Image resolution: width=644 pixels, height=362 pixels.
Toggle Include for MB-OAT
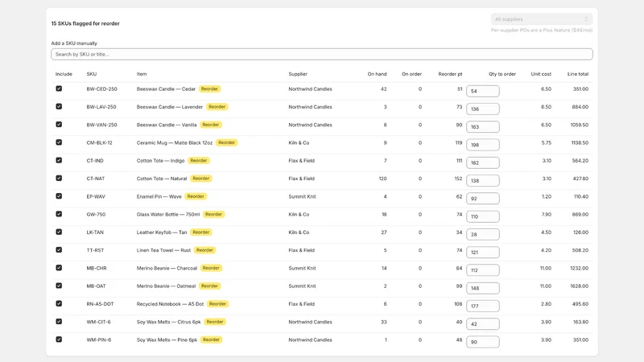pos(59,286)
